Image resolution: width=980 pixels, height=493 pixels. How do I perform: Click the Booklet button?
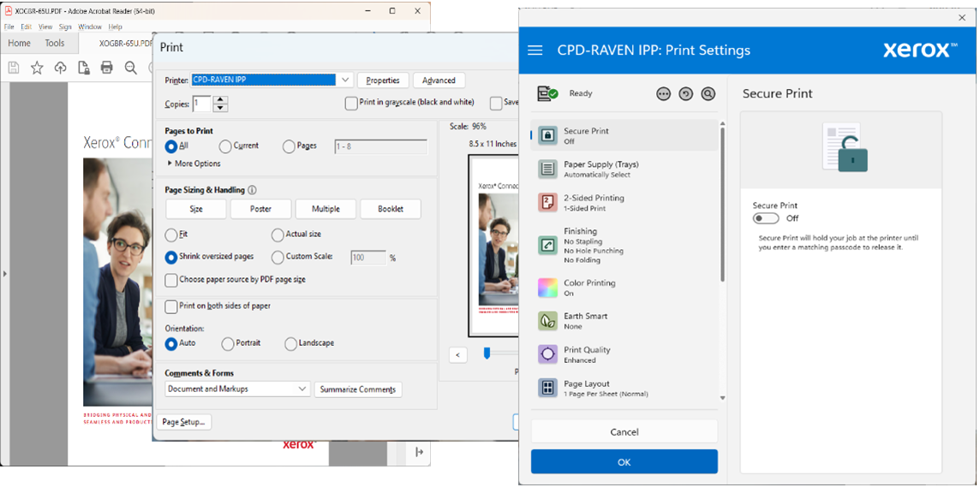click(x=391, y=209)
